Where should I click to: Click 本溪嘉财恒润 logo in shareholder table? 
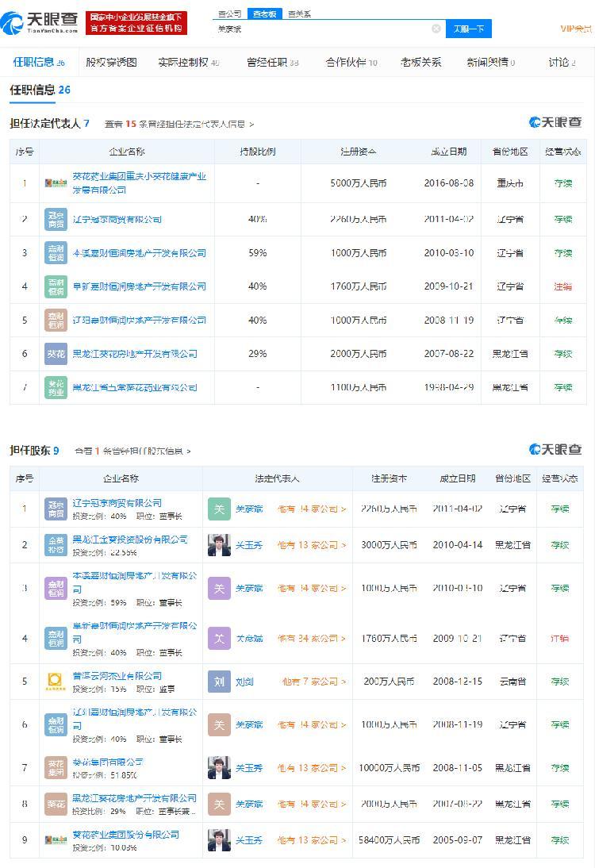56,589
